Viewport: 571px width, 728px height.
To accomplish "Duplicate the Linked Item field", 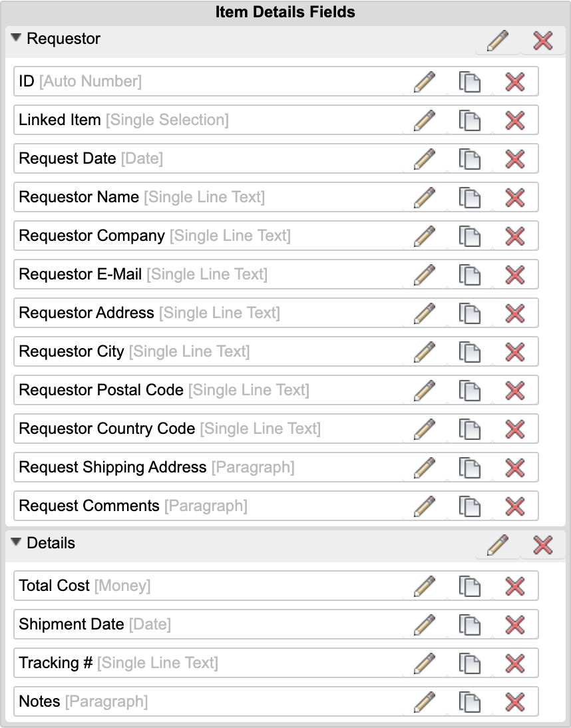I will click(x=469, y=120).
